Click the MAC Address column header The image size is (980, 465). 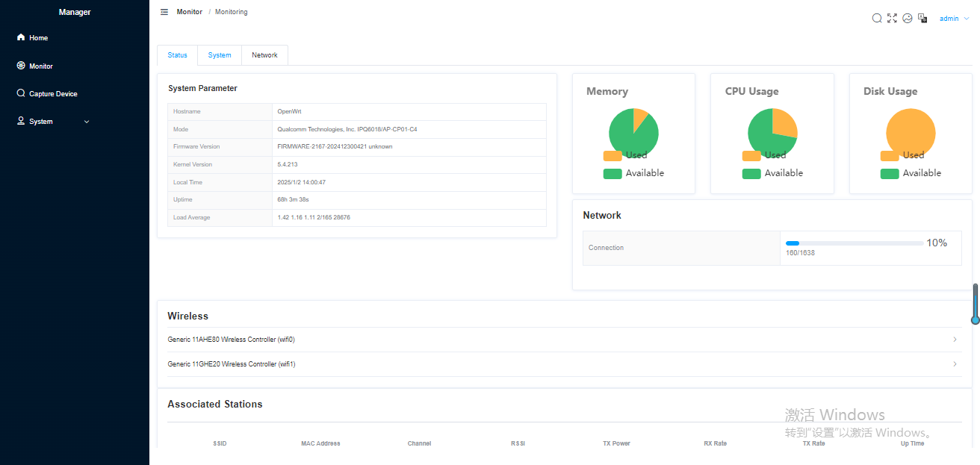pyautogui.click(x=320, y=443)
